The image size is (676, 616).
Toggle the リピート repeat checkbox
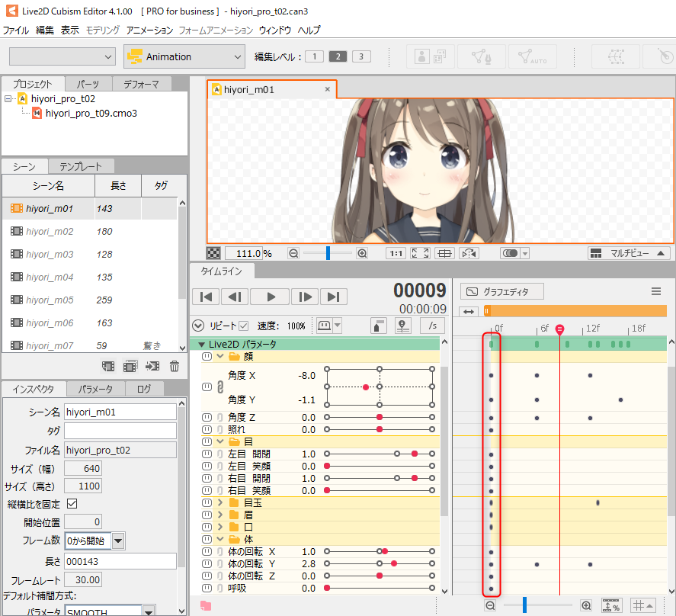(244, 326)
